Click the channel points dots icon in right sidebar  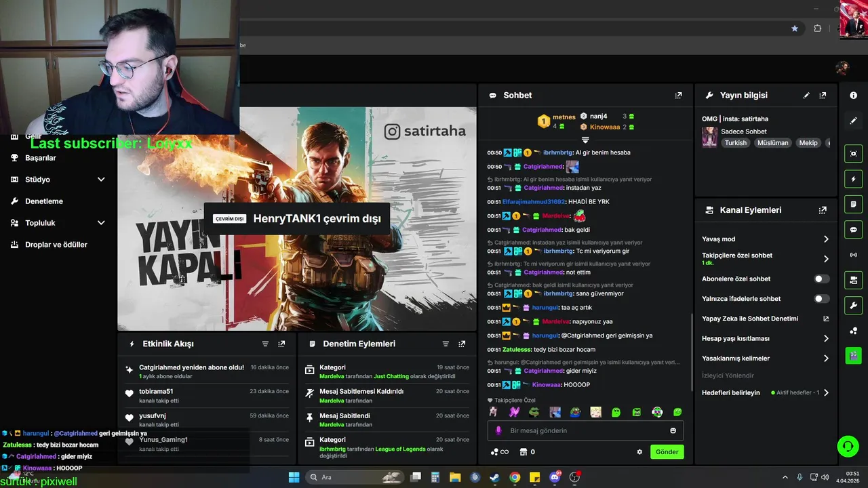pyautogui.click(x=853, y=331)
